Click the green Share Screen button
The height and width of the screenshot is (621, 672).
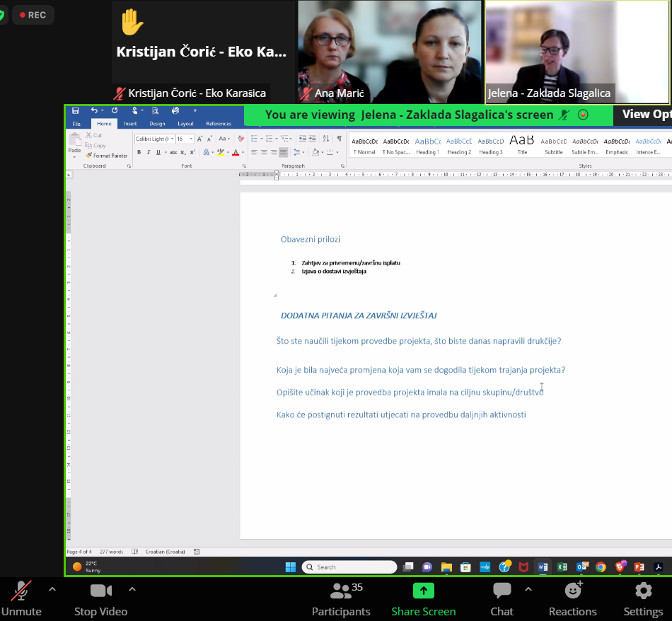point(423,598)
